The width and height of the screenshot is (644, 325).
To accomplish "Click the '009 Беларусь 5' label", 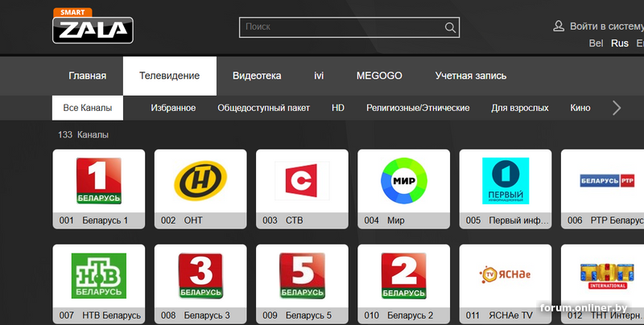I will coord(297,315).
